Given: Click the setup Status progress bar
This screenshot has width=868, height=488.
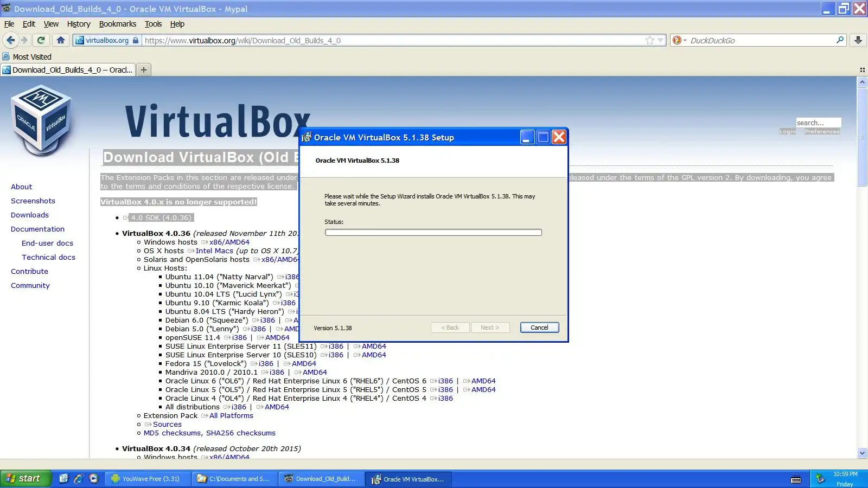Looking at the screenshot, I should click(433, 232).
